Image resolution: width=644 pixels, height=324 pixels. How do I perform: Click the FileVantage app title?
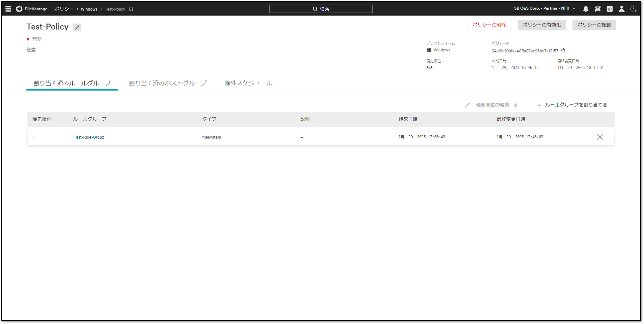point(36,9)
